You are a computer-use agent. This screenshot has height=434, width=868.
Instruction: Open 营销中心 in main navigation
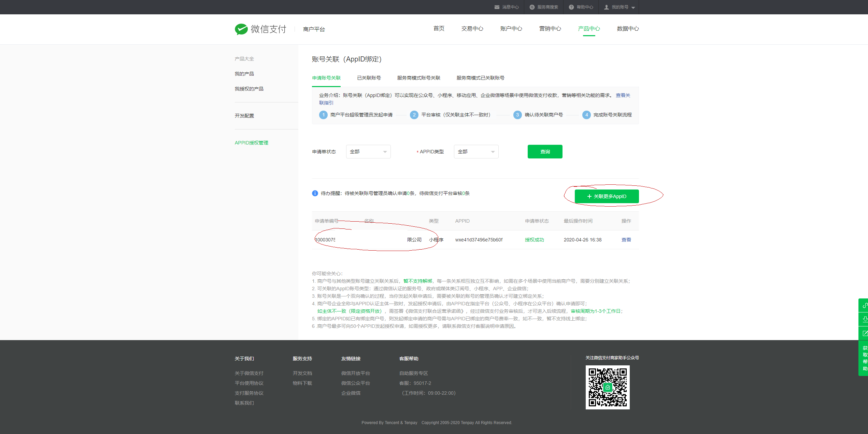pos(550,29)
